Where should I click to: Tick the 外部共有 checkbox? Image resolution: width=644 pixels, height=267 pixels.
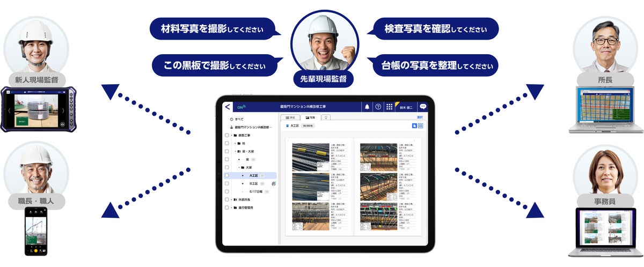pos(226,199)
